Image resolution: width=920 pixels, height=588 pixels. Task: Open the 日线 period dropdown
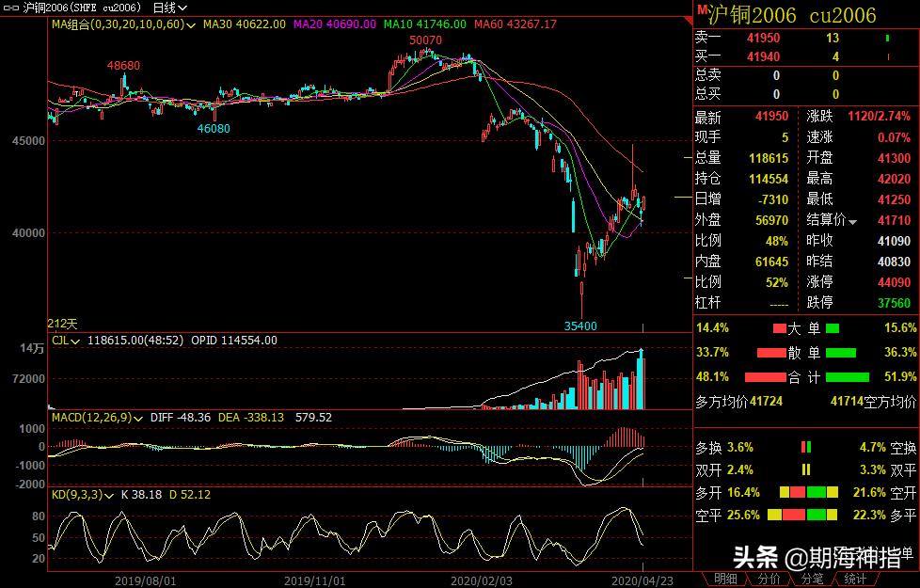point(169,8)
